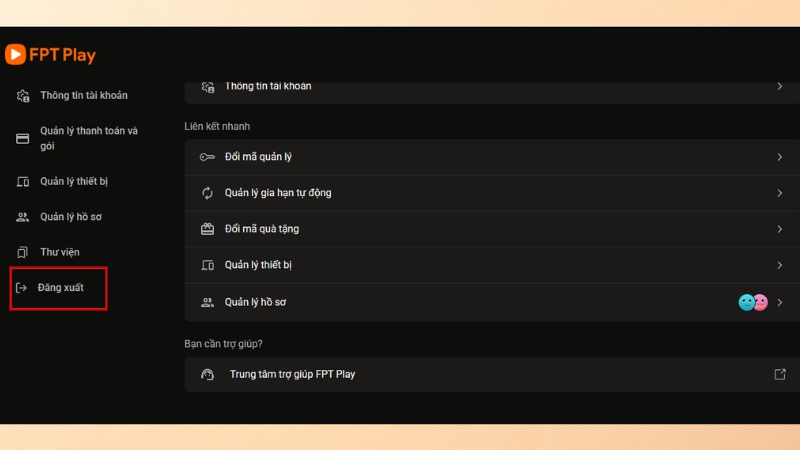Click the account info icon in sidebar
Screen dimensions: 800x450
coord(22,96)
